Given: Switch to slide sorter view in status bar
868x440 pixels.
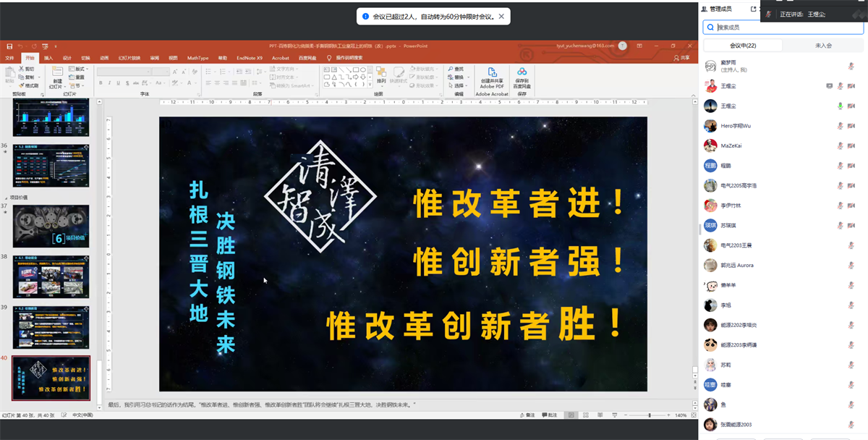Looking at the screenshot, I should pos(586,415).
